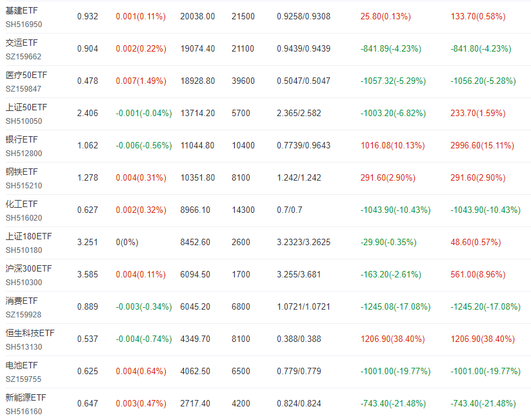The width and height of the screenshot is (531, 420).
Task: Select cost value 0.9258/0.9308
Action: pyautogui.click(x=303, y=16)
